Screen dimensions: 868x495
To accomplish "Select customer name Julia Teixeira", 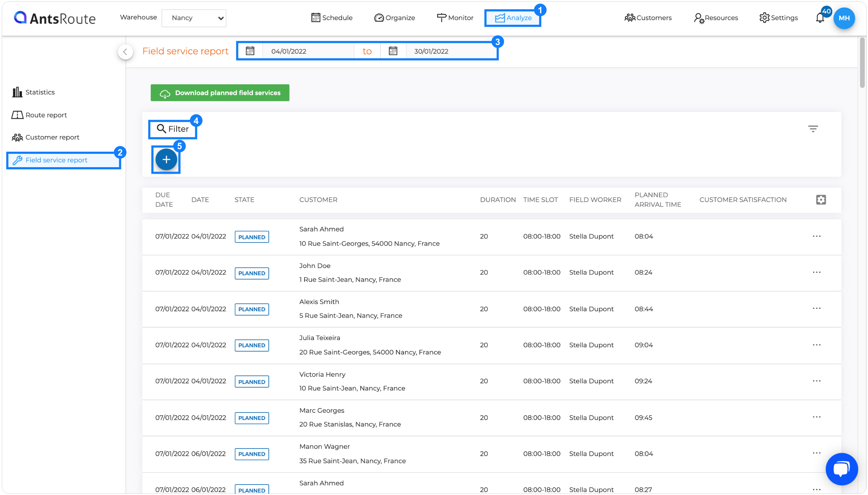I will pos(320,338).
